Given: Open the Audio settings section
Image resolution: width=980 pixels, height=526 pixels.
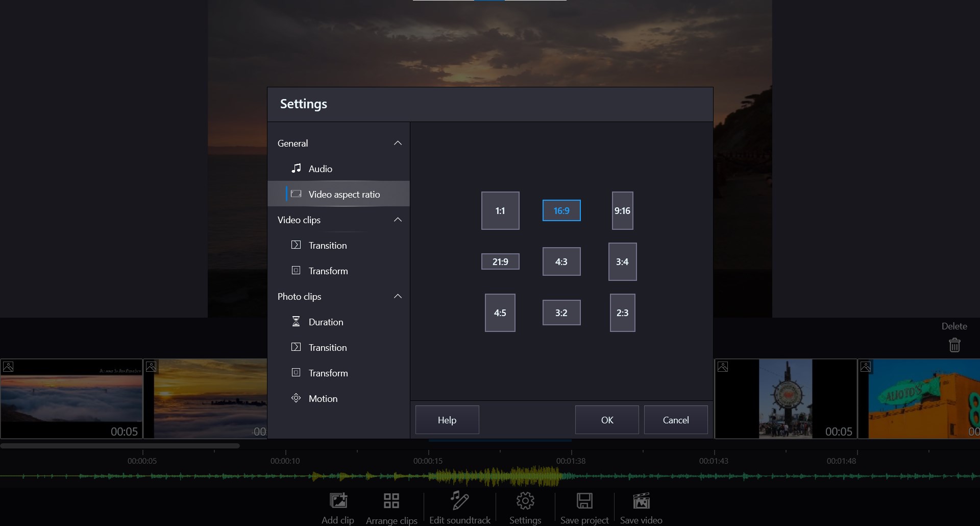Looking at the screenshot, I should (x=321, y=169).
